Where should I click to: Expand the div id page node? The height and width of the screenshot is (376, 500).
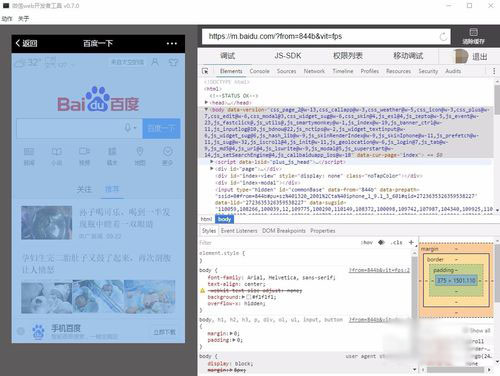pos(212,169)
